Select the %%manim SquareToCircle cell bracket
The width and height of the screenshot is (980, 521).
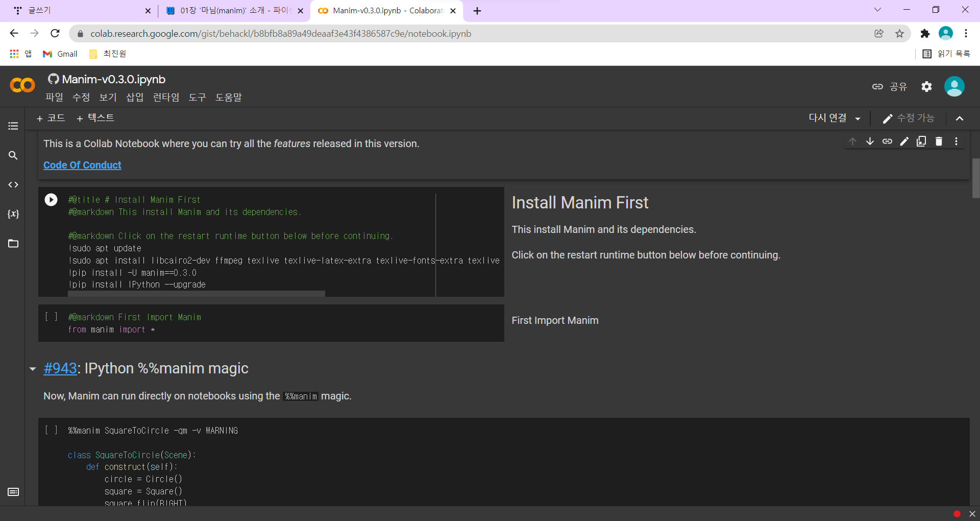[x=51, y=430]
